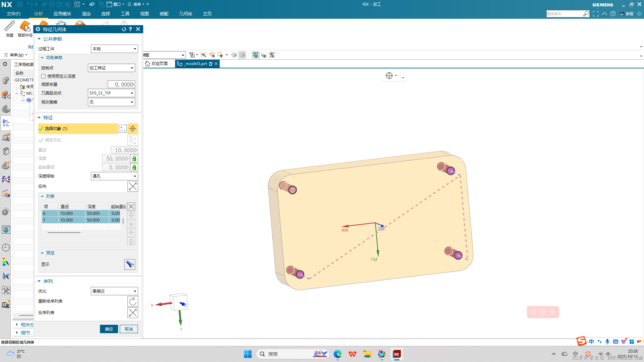Click the OK confirm button
Screen dimensions: 644x362
[x=109, y=329]
